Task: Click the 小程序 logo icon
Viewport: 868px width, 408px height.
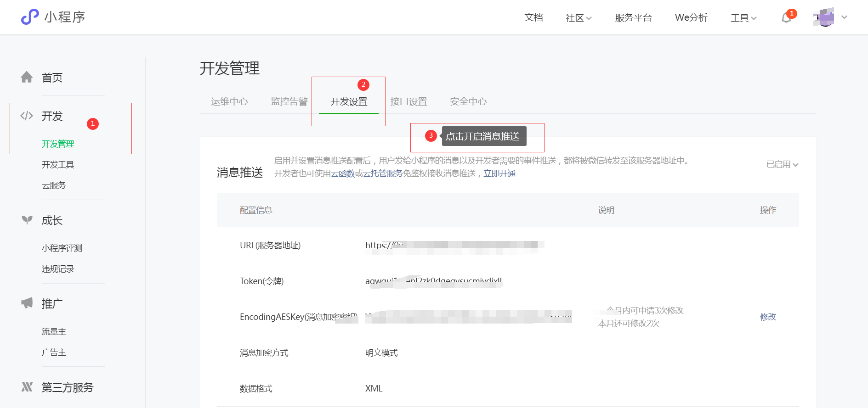Action: tap(30, 17)
